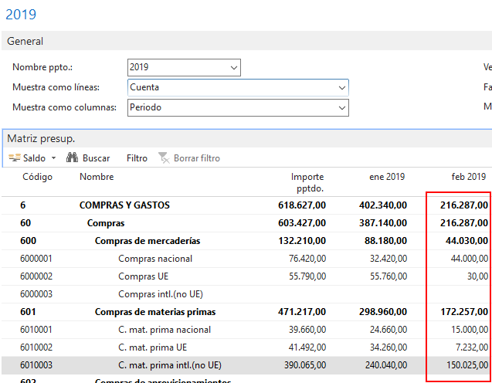Open the Muestra como líneas dropdown arrow
Screen dimensions: 492x383
pos(342,88)
